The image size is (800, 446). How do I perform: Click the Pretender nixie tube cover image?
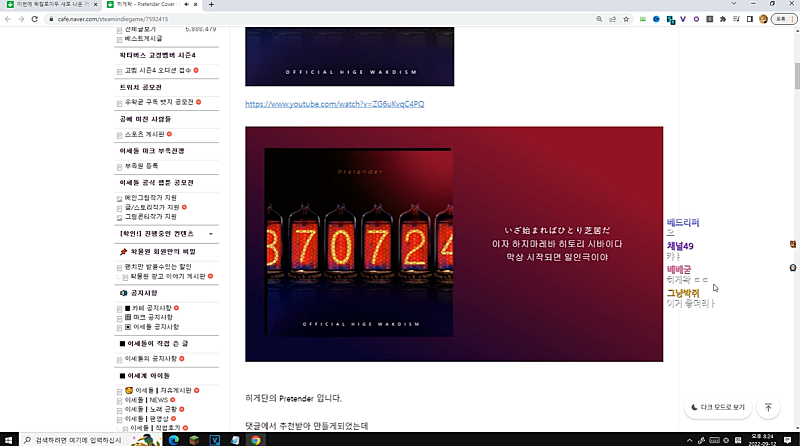click(x=359, y=242)
